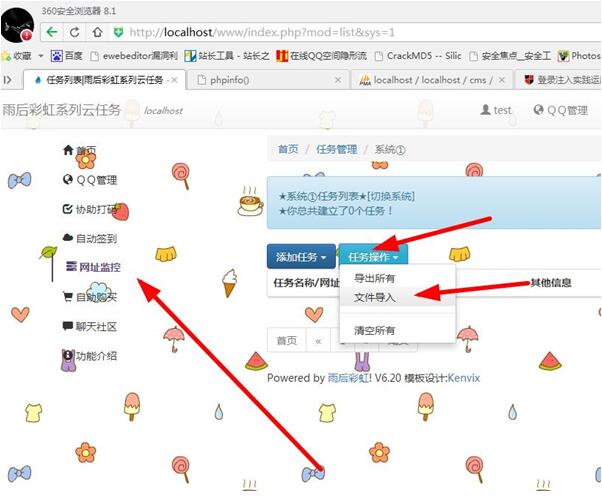Screen dimensions: 602x498
Task: Click the green security shield icon
Action: tap(119, 32)
